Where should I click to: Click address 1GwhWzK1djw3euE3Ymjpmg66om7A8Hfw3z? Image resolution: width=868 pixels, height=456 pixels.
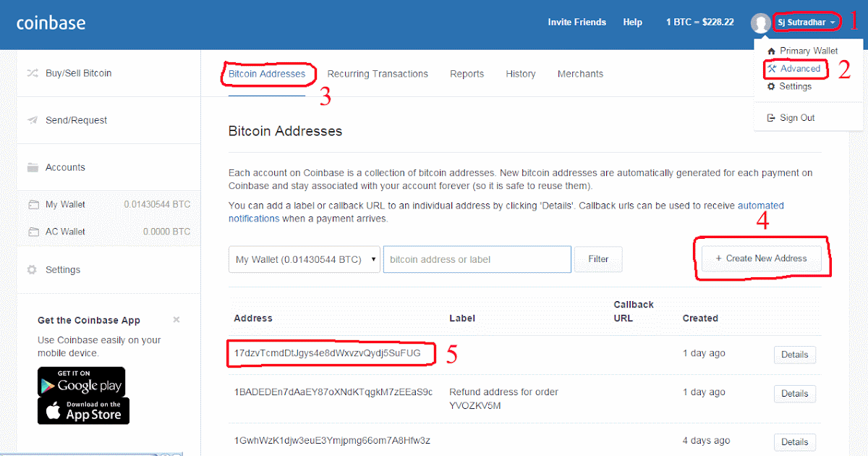(x=332, y=440)
